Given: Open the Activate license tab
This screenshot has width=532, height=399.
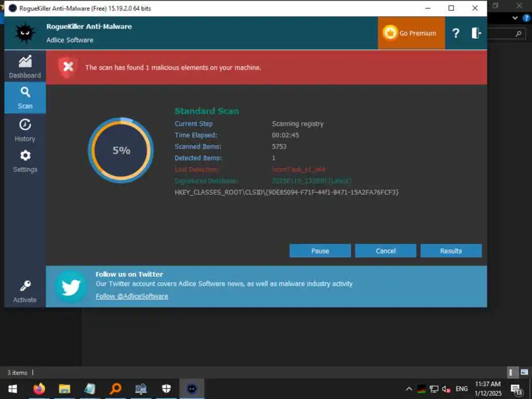Looking at the screenshot, I should (x=25, y=291).
